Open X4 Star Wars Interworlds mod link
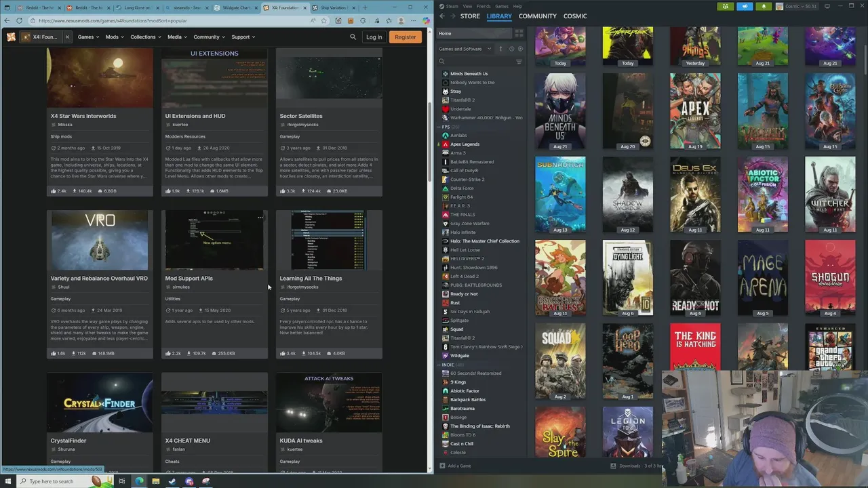Screen dimensions: 868x488 tap(83, 116)
